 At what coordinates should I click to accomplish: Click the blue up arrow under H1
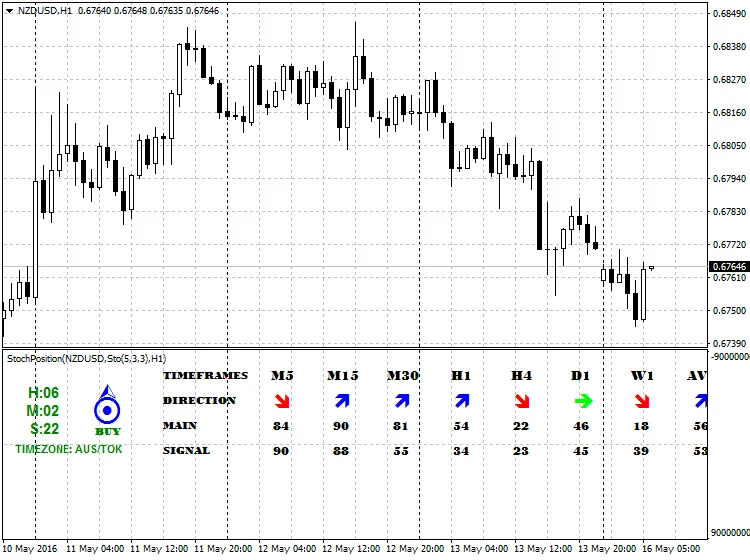point(462,401)
